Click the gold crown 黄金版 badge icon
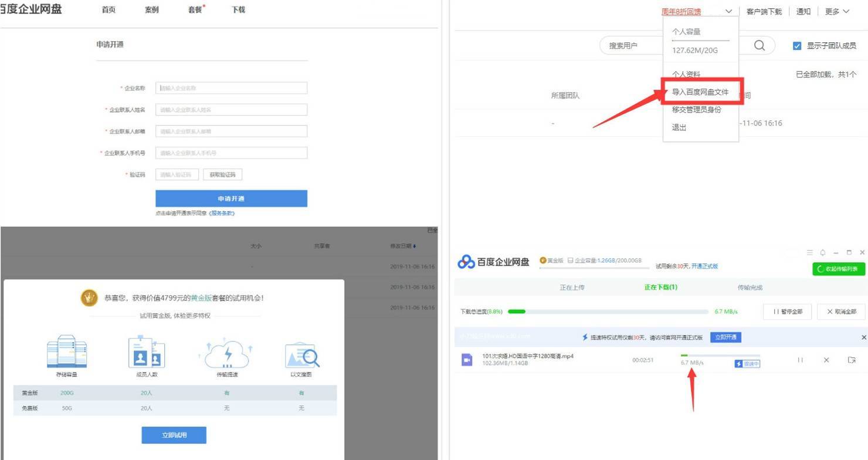The height and width of the screenshot is (460, 868). [542, 261]
